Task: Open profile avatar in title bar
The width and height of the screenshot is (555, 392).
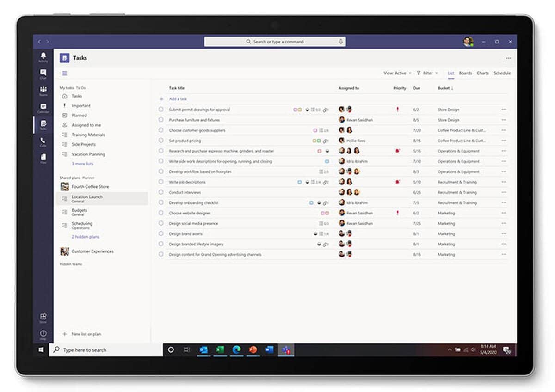Action: [x=468, y=42]
